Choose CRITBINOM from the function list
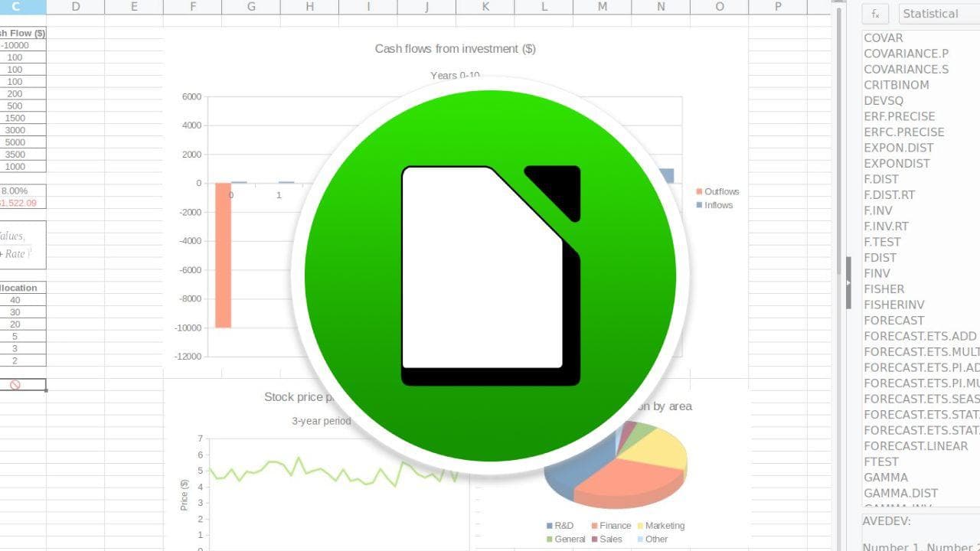Screen dimensions: 980x551 click(896, 85)
